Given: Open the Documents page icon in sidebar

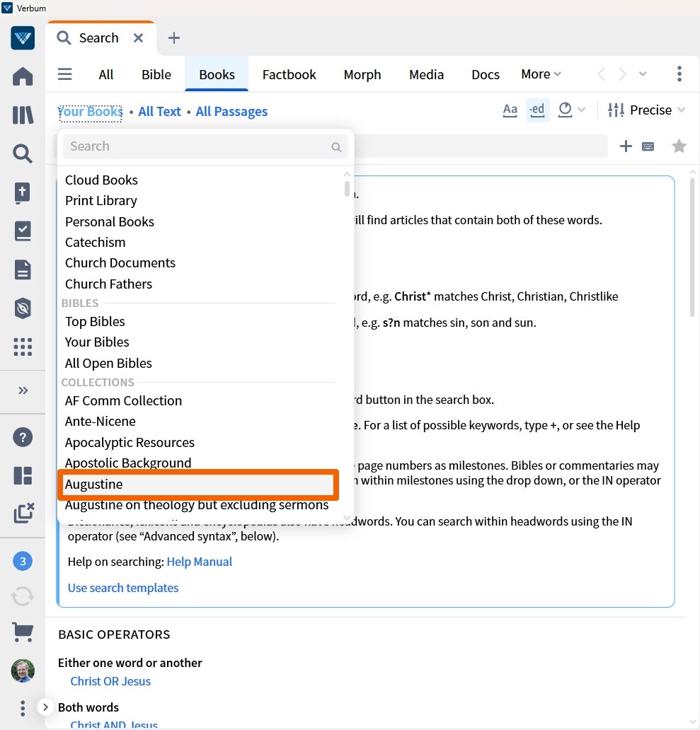Looking at the screenshot, I should (23, 270).
